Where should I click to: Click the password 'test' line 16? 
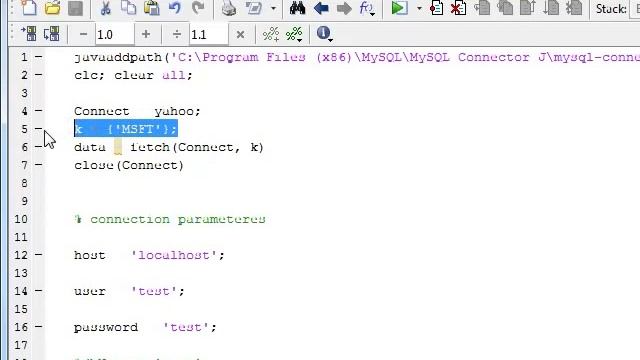(145, 327)
